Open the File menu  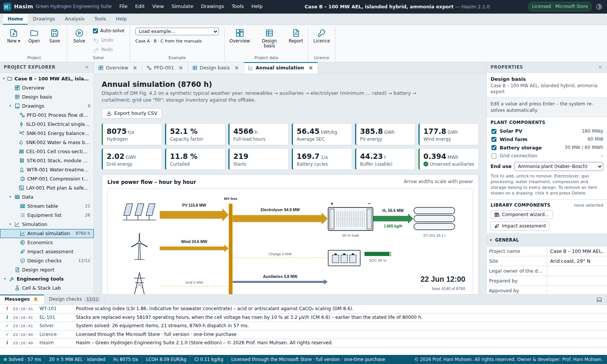pyautogui.click(x=123, y=6)
